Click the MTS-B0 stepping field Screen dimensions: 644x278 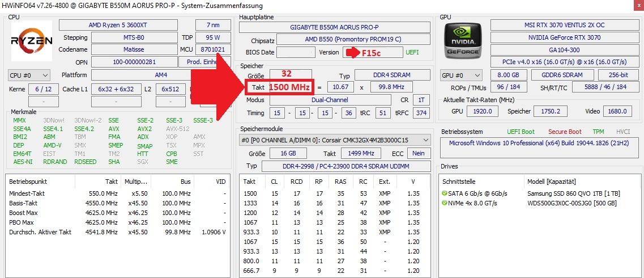point(134,37)
